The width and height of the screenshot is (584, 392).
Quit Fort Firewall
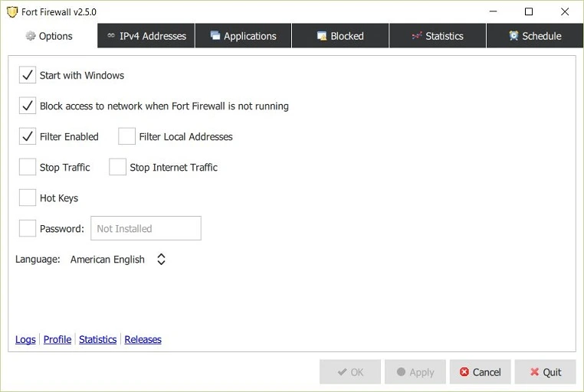(x=545, y=372)
